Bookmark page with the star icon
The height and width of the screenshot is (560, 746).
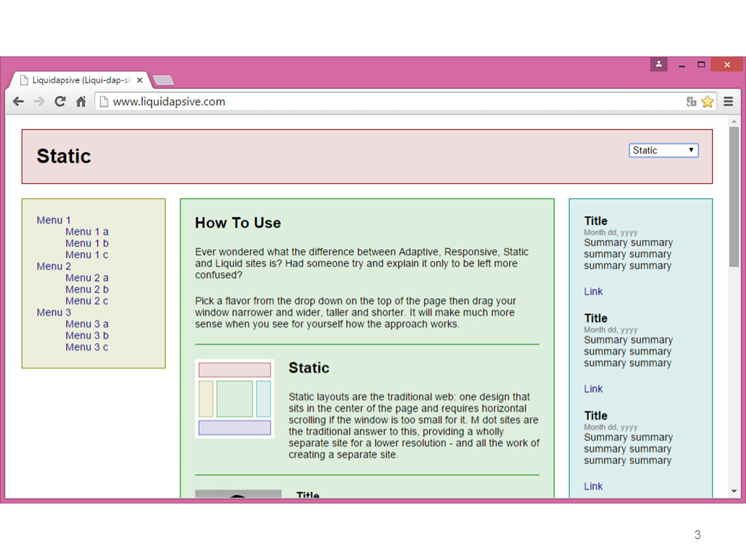point(707,102)
